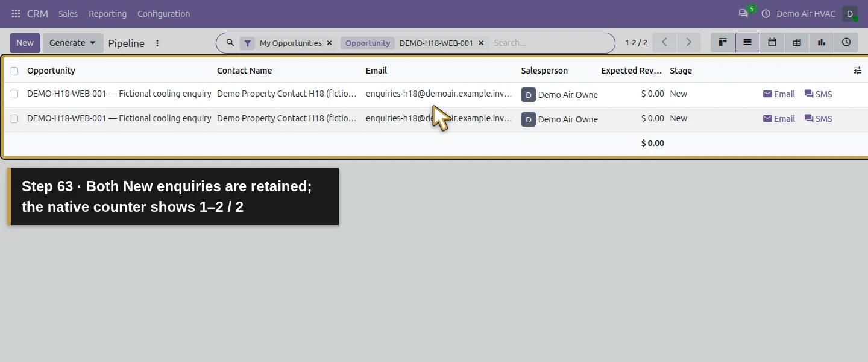Click second row salesperson avatar D
Image resolution: width=868 pixels, height=362 pixels.
coord(529,119)
